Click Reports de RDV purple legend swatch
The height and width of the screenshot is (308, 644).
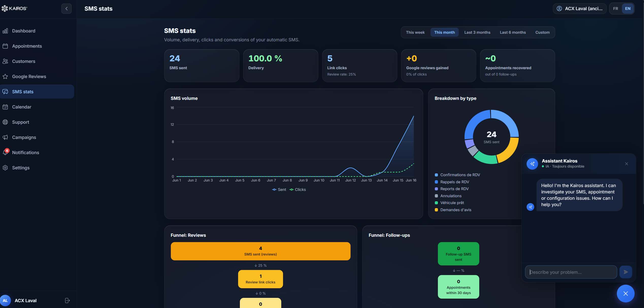click(436, 189)
